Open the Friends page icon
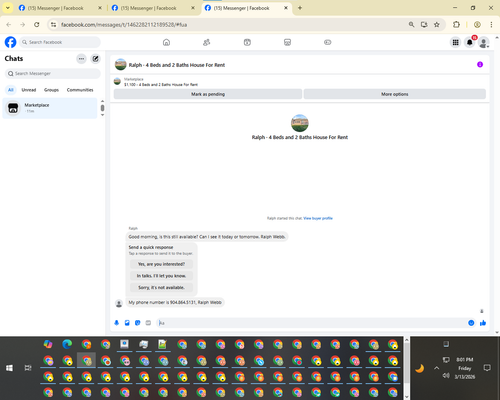 point(207,42)
